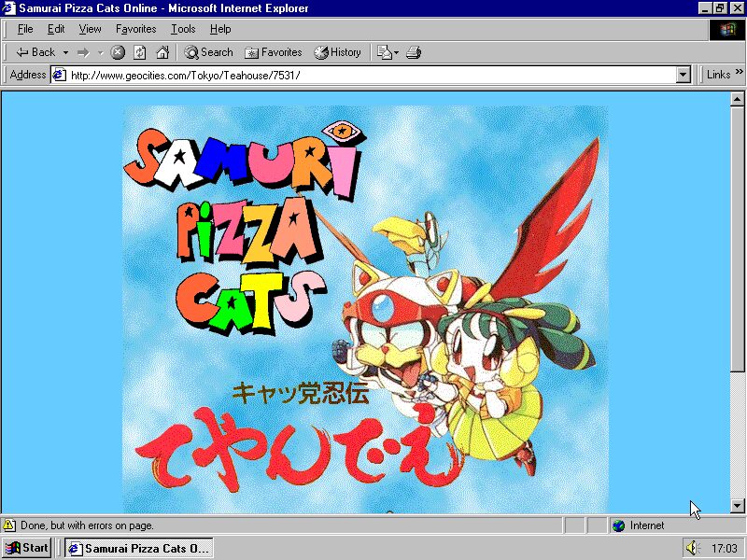This screenshot has width=747, height=560.
Task: Click the scrollbar up arrow
Action: [737, 99]
